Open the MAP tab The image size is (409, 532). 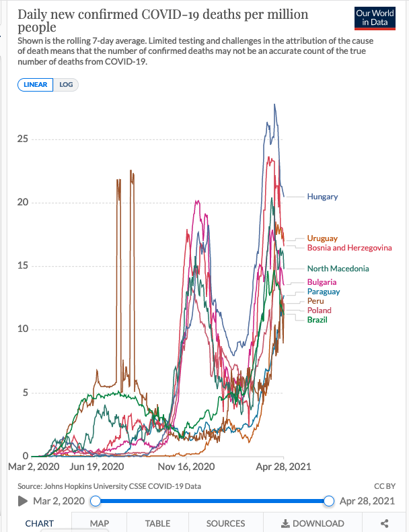click(99, 523)
